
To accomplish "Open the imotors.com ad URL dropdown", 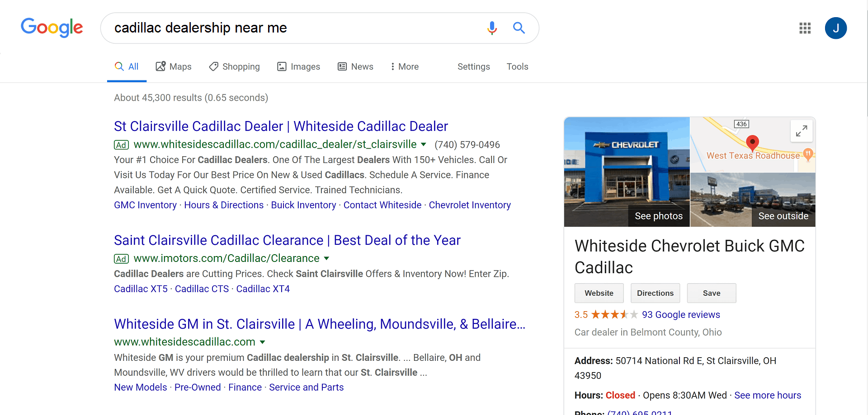I will [x=326, y=258].
